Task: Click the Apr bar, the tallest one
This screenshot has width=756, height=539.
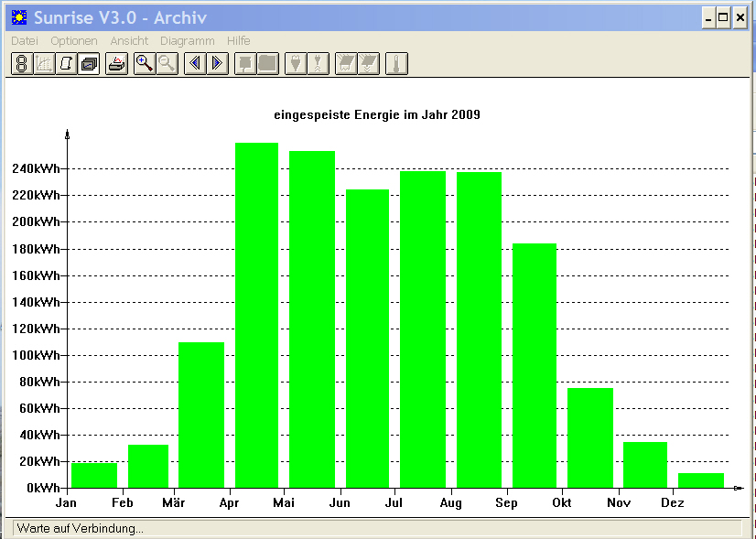Action: [x=256, y=316]
